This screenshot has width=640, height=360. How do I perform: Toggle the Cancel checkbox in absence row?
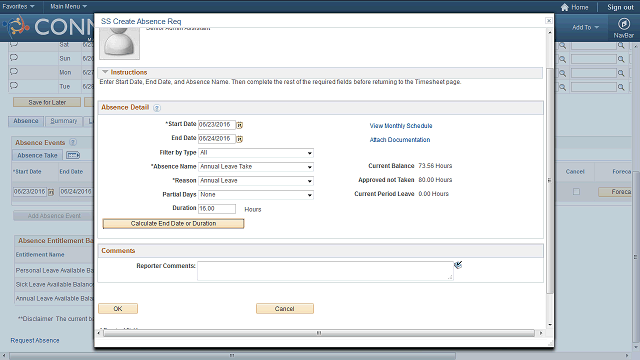[576, 191]
